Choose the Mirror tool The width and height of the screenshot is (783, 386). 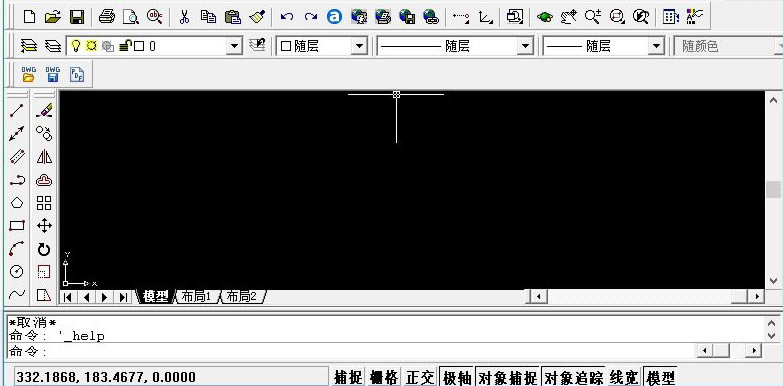point(44,157)
